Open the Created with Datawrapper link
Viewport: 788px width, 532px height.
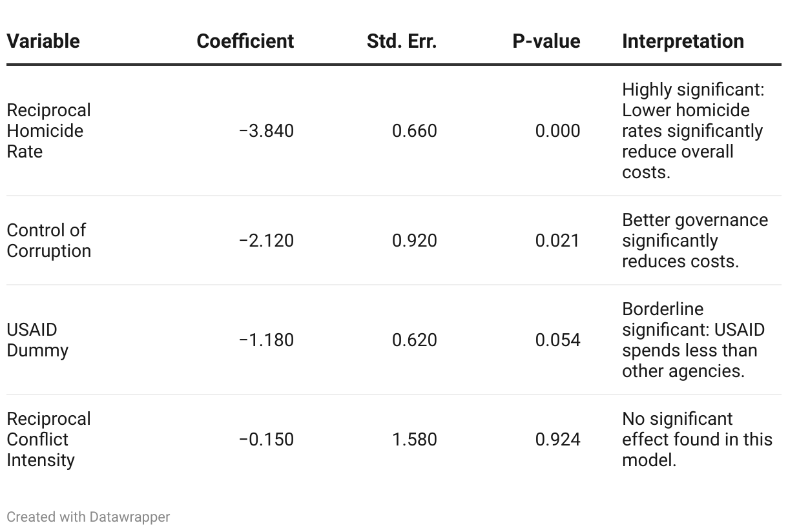(88, 517)
